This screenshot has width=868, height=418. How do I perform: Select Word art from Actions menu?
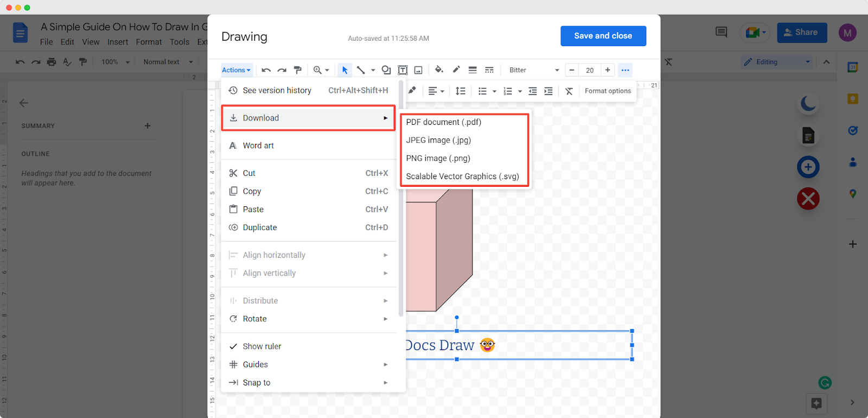tap(309, 145)
